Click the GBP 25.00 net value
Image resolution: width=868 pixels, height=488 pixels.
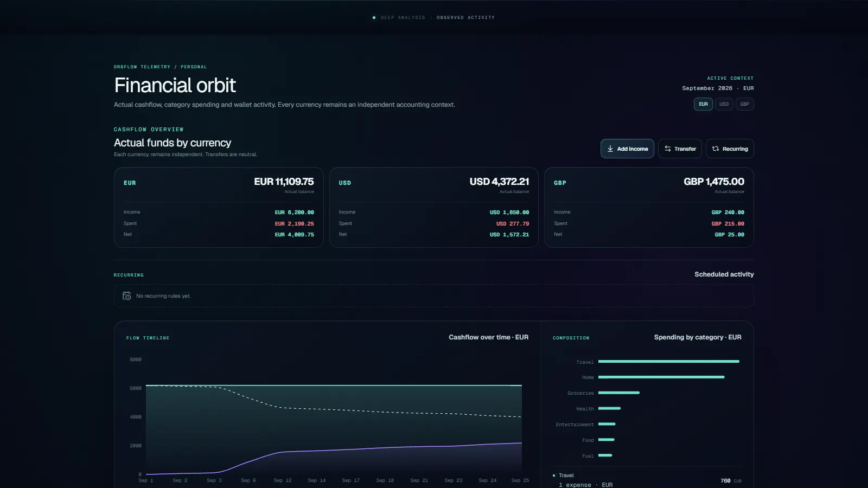(x=730, y=235)
